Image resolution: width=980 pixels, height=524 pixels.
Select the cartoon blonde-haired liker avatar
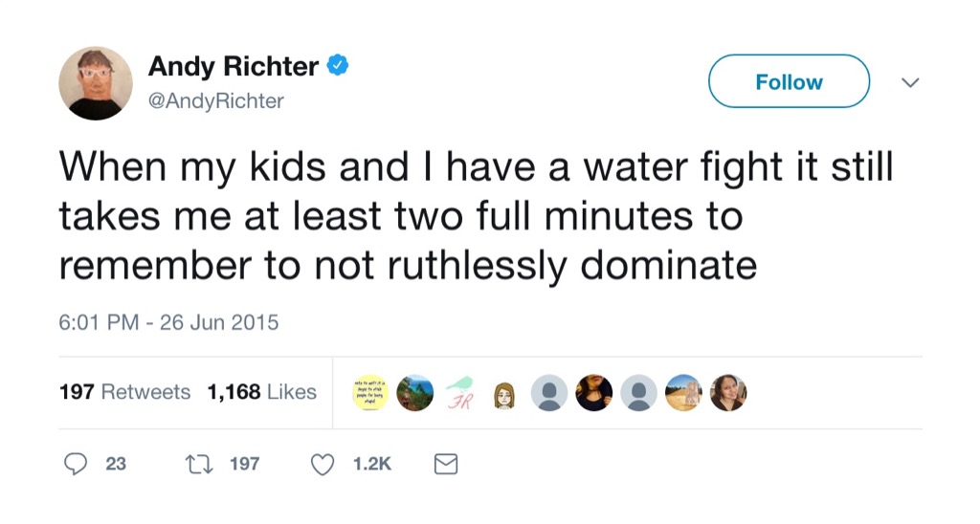pyautogui.click(x=504, y=393)
